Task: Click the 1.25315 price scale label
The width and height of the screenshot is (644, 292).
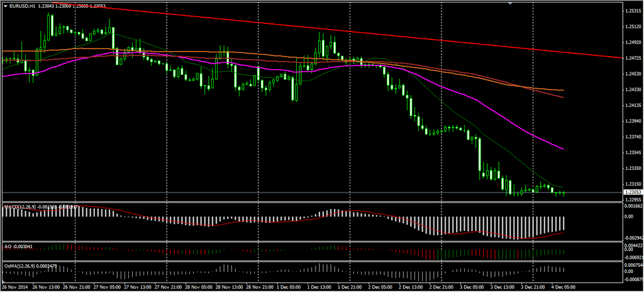Action: click(632, 11)
